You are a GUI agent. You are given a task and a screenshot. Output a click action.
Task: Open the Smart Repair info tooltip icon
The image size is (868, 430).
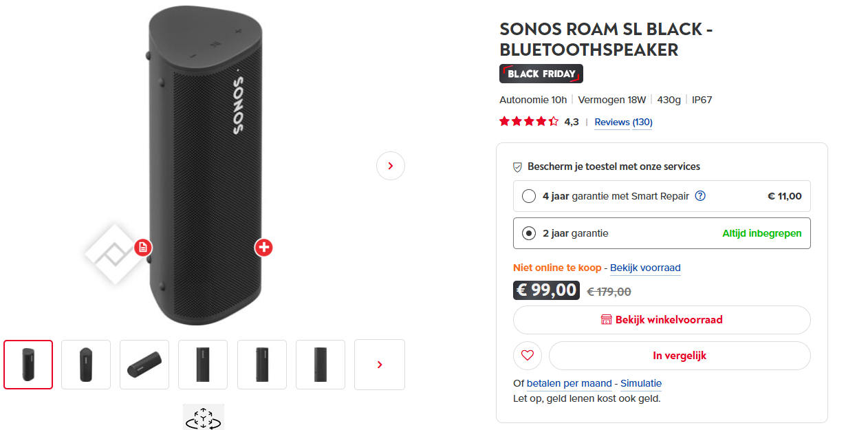(699, 195)
